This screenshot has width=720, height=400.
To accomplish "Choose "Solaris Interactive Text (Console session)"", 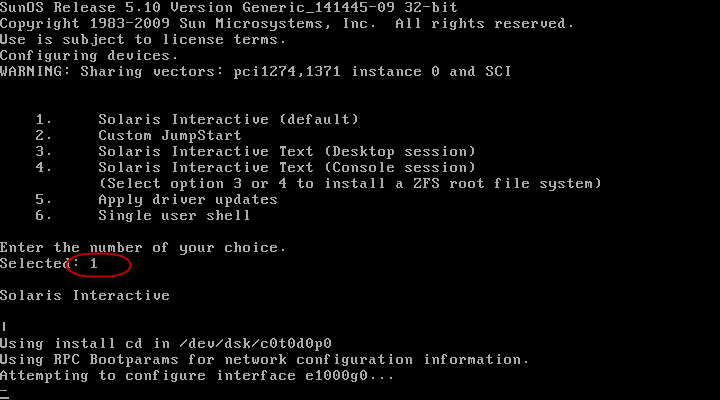I will tap(287, 168).
